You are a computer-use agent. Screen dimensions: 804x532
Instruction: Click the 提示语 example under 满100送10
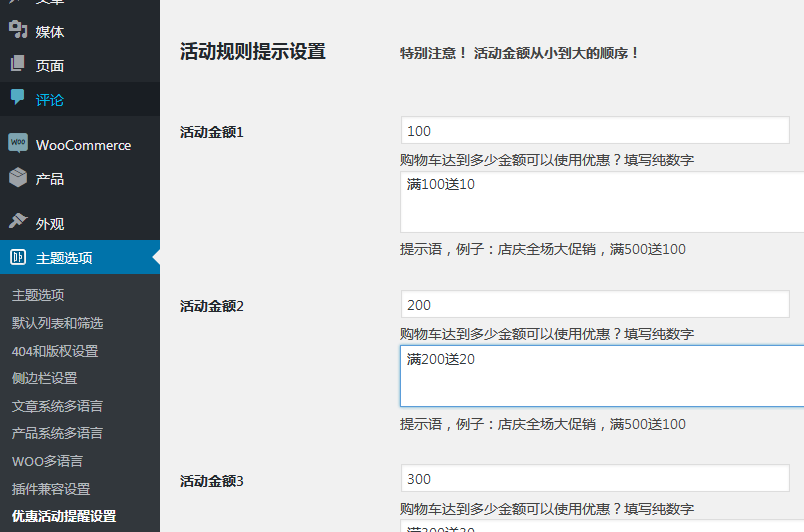[542, 249]
